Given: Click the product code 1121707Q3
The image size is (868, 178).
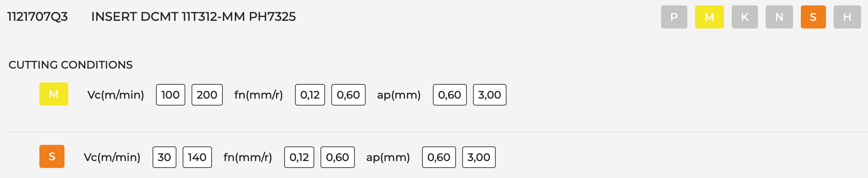Looking at the screenshot, I should 37,17.
